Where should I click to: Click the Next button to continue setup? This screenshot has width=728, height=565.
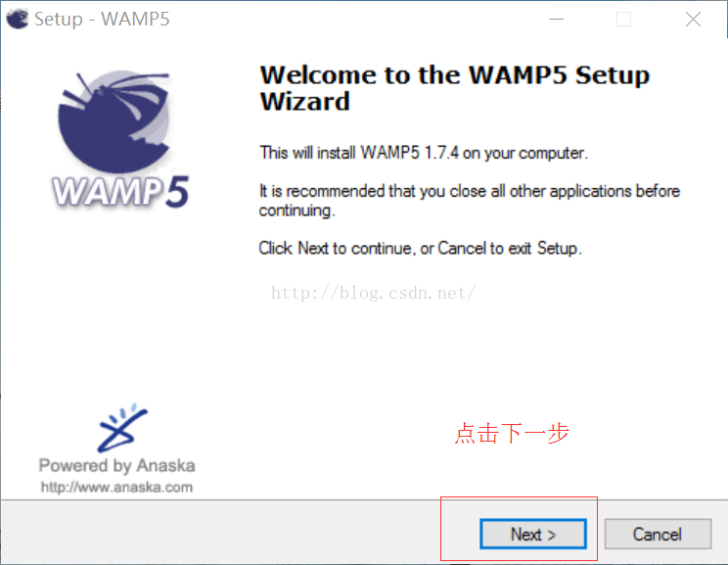pos(533,534)
